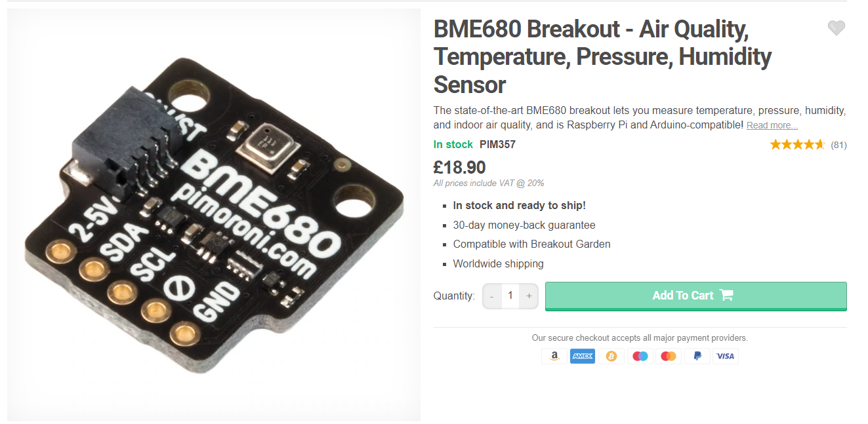
Task: Click the Visa payment icon
Action: point(725,356)
